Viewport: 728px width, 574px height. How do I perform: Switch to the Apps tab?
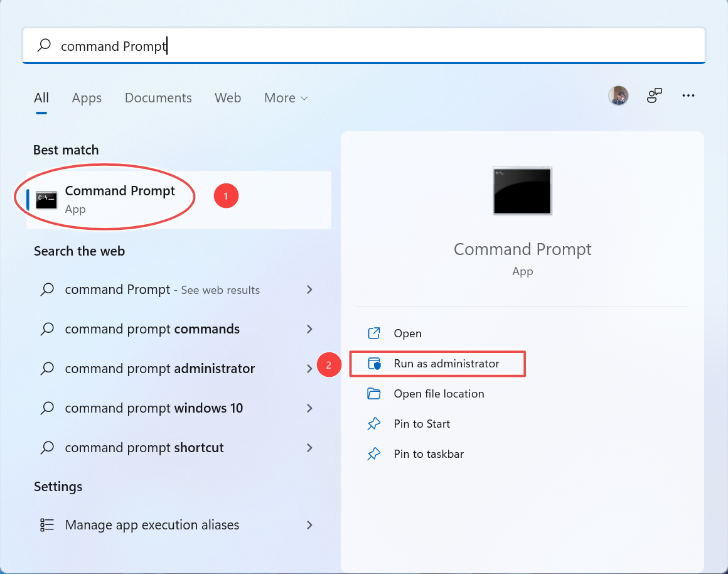pos(87,98)
